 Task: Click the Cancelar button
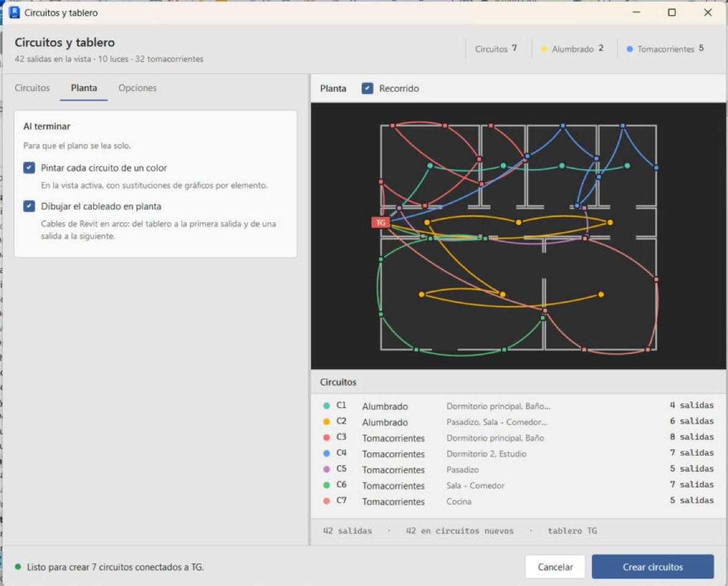coord(555,566)
